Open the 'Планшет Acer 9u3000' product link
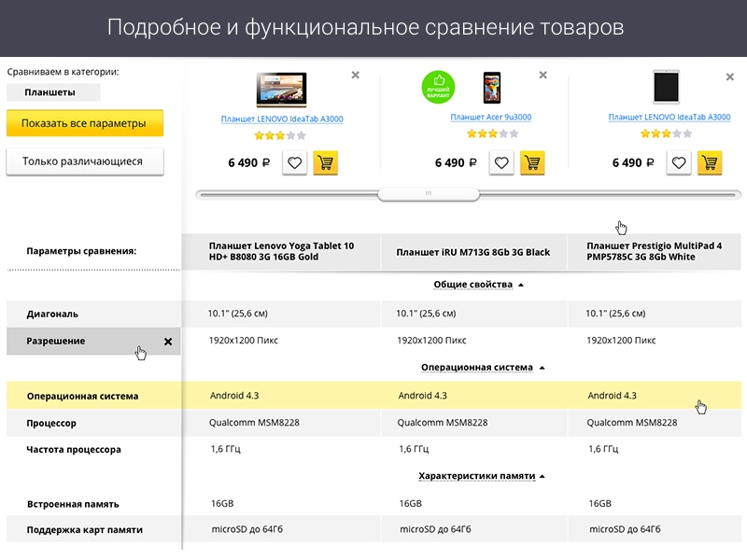 (x=489, y=117)
